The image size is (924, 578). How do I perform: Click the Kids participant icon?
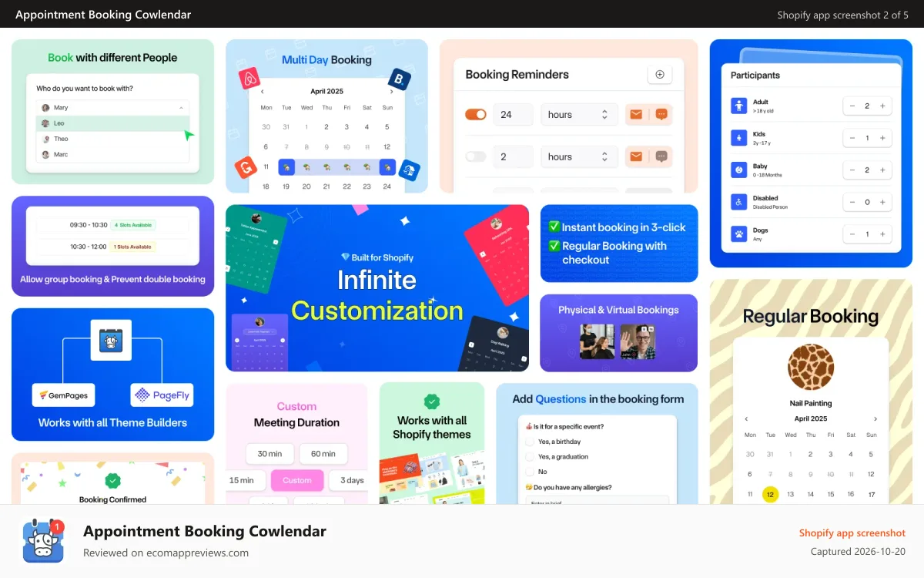click(x=738, y=138)
